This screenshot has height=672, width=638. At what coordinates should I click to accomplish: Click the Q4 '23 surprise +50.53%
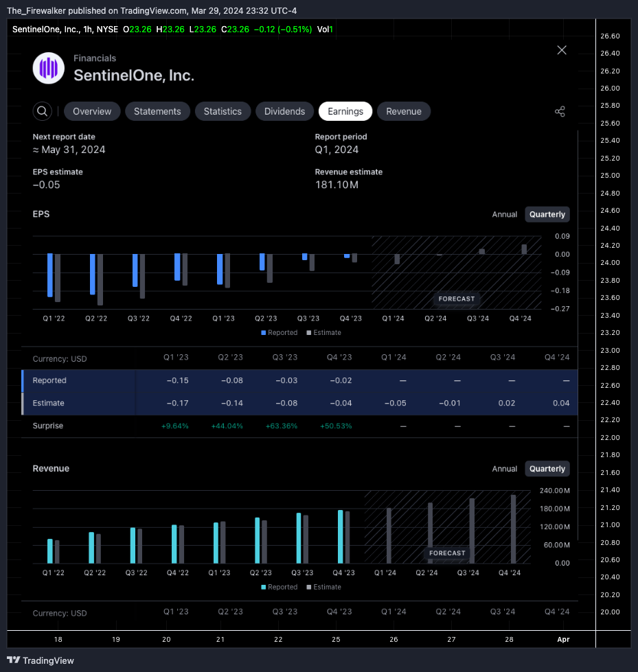(x=336, y=426)
